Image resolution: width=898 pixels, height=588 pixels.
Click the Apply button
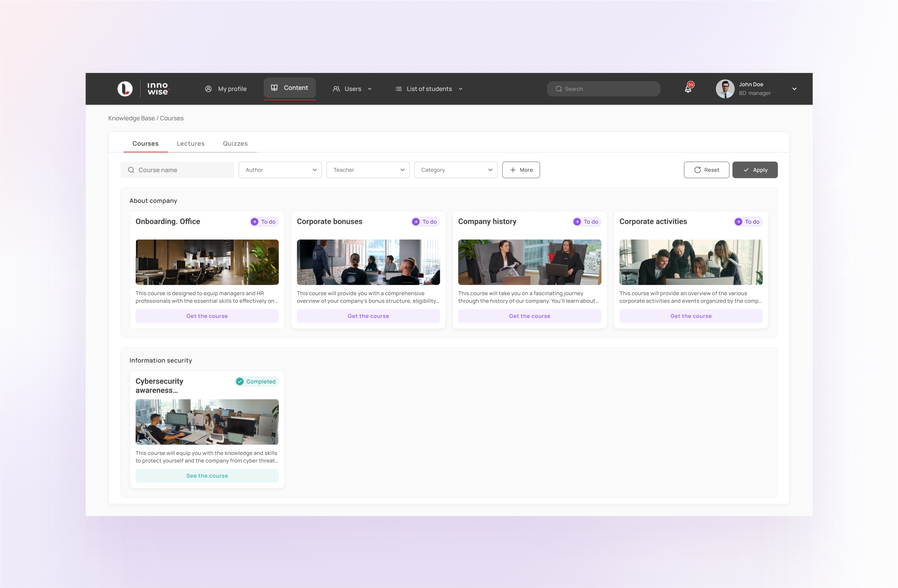(x=755, y=170)
